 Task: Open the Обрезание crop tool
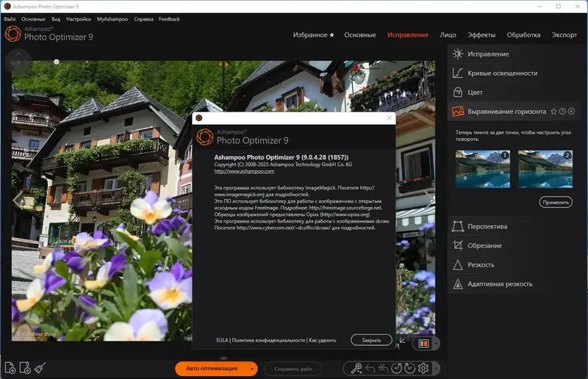pos(514,245)
